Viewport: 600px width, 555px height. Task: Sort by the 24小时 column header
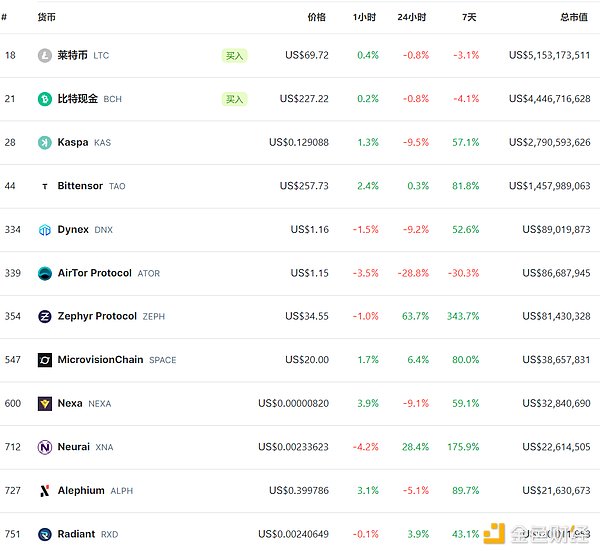coord(411,17)
